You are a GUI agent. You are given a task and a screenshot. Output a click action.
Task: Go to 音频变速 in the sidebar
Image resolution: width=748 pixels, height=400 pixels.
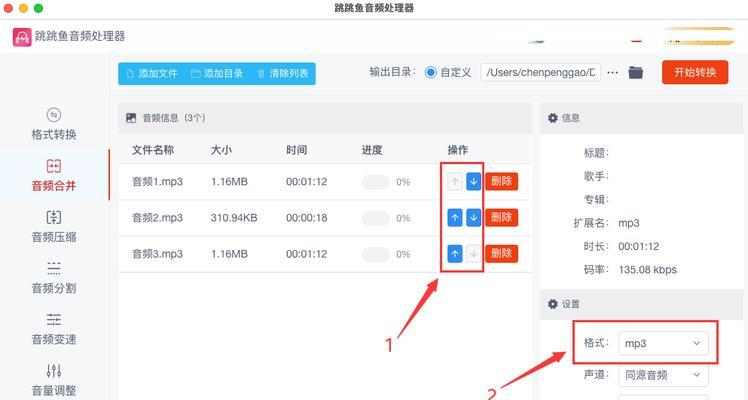click(x=54, y=329)
